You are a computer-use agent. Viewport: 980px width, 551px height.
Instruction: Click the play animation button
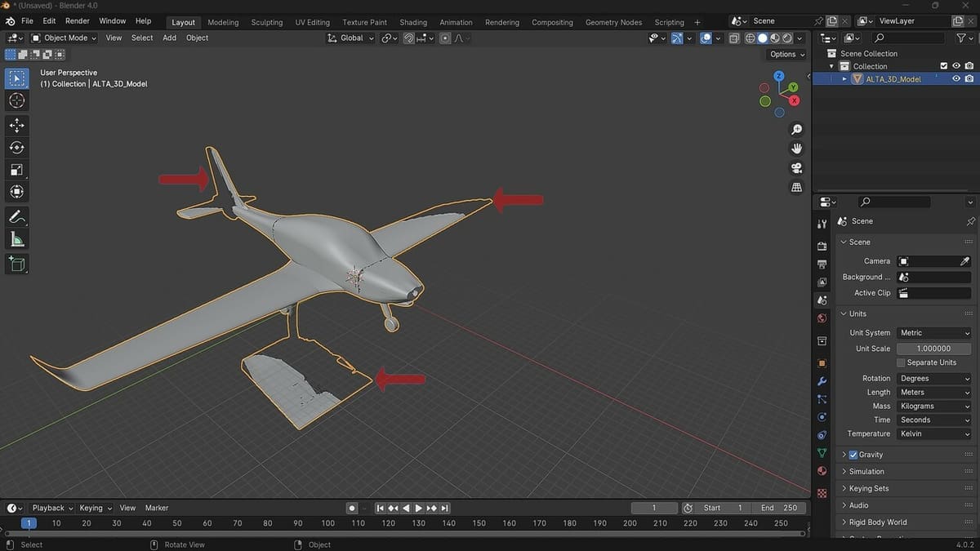tap(419, 508)
